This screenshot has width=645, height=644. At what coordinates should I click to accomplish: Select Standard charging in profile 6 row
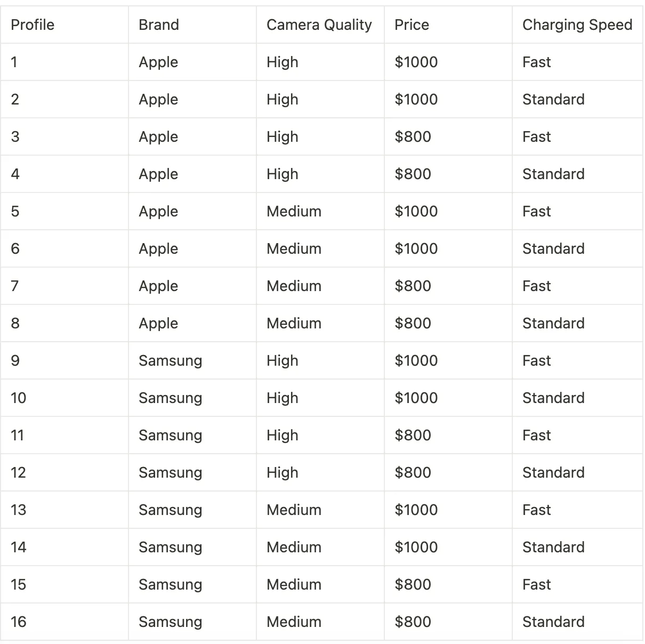577,248
